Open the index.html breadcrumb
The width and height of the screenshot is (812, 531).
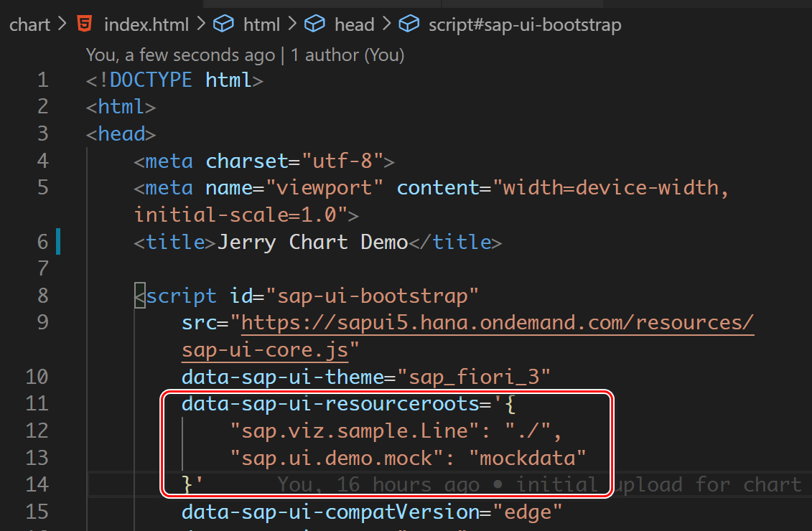click(x=146, y=24)
